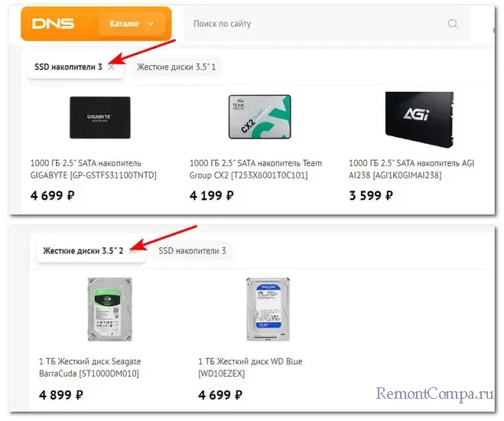Open the Team Group CX2 product title link
This screenshot has height=421, width=504.
click(255, 169)
